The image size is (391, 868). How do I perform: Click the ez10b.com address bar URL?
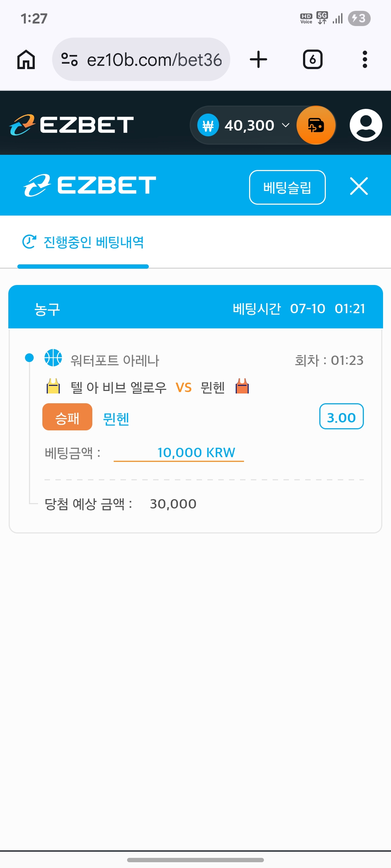[154, 60]
